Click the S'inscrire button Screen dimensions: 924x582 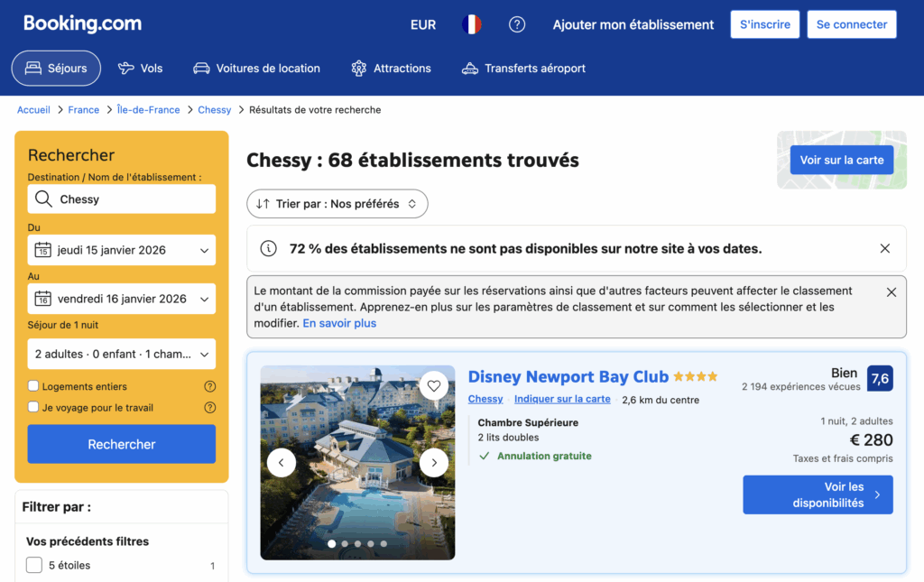(765, 24)
